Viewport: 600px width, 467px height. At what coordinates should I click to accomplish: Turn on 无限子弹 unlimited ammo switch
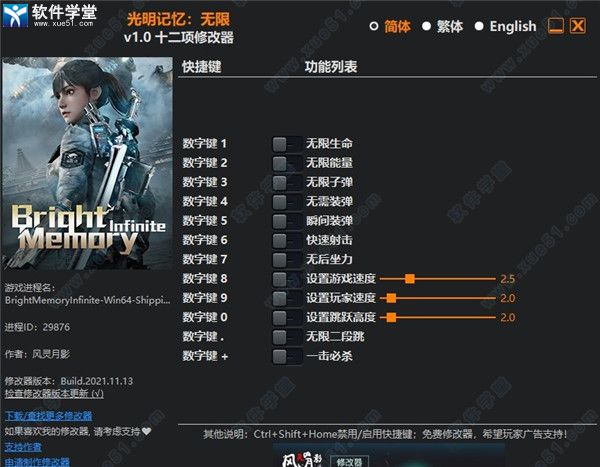click(x=287, y=183)
